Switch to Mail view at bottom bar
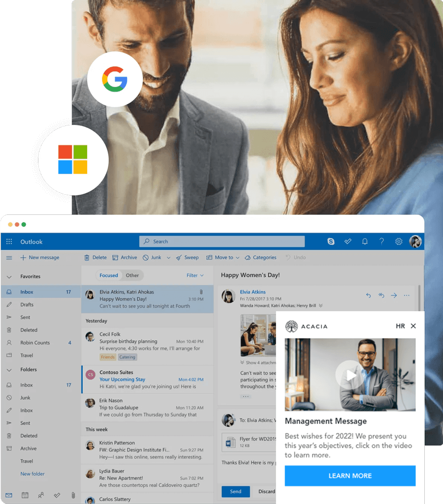 (9, 495)
